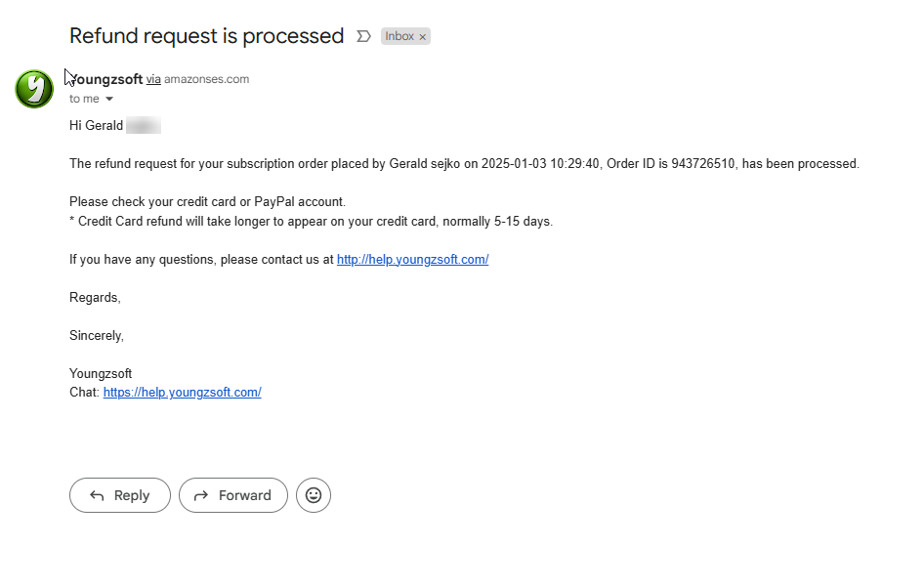Click the blurred surname after "Hi Gerald"

(144, 126)
